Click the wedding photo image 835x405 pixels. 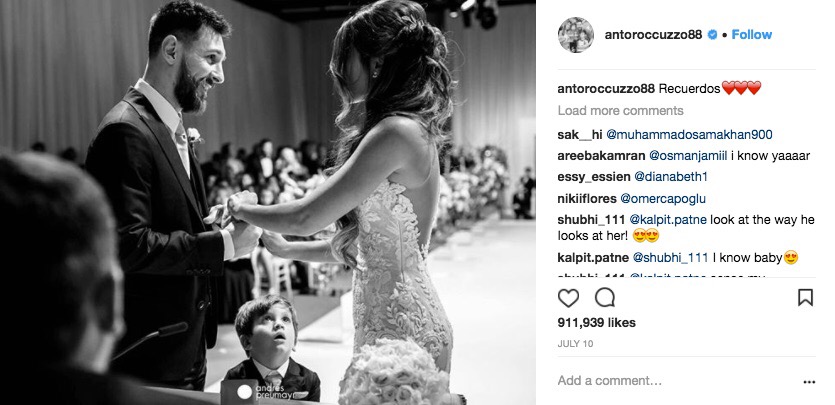268,202
